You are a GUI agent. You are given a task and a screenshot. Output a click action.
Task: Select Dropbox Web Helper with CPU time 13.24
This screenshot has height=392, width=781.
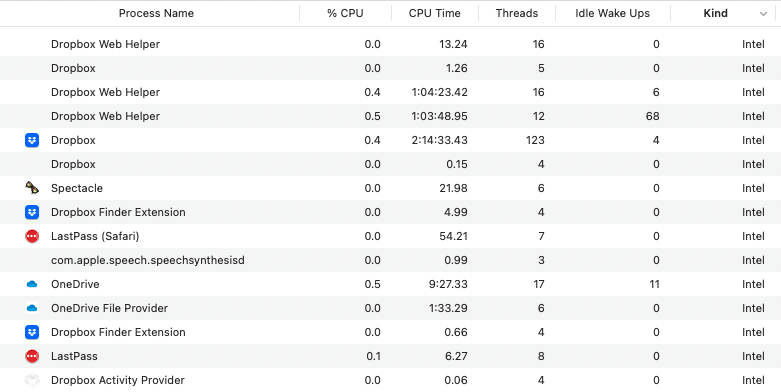[390, 44]
